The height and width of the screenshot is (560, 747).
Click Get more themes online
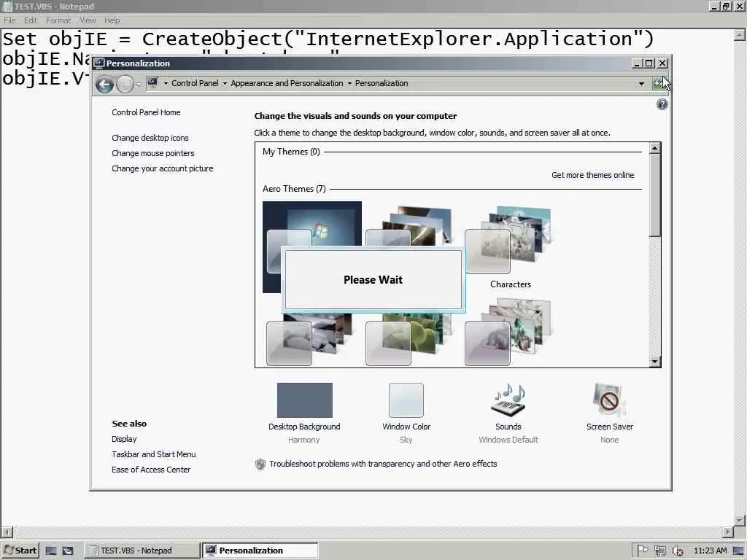pyautogui.click(x=592, y=175)
